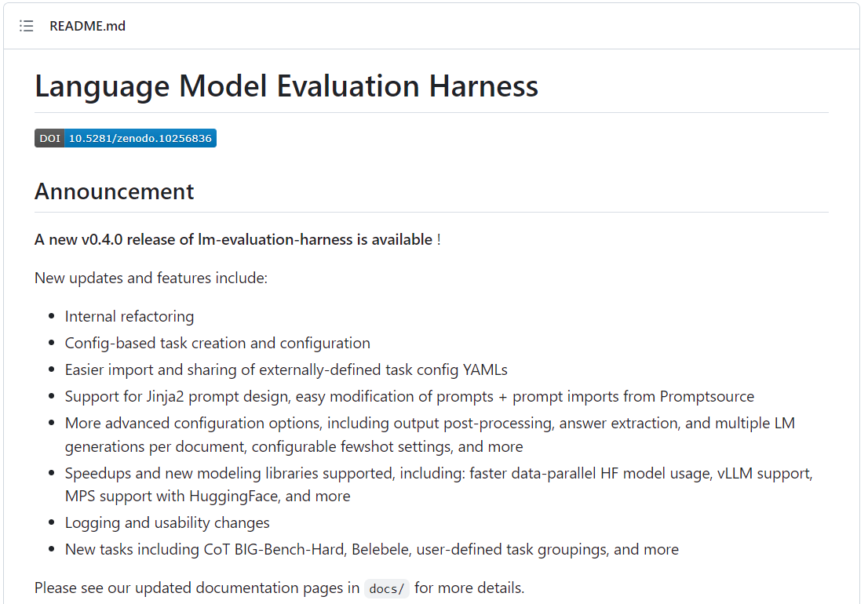
Task: Open the docs/ documentation link
Action: pyautogui.click(x=386, y=588)
